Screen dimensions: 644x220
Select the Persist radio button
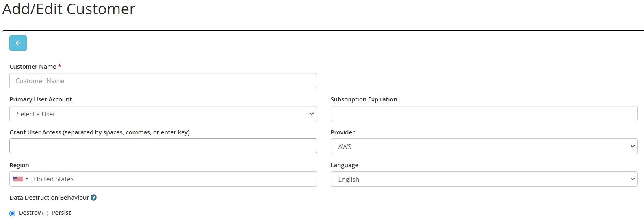click(x=45, y=214)
